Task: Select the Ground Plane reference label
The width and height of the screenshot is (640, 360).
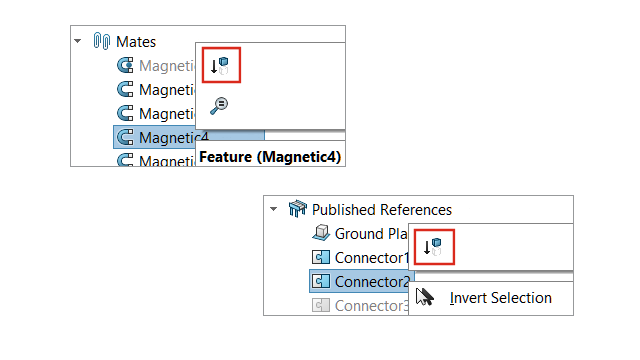Action: pyautogui.click(x=371, y=233)
